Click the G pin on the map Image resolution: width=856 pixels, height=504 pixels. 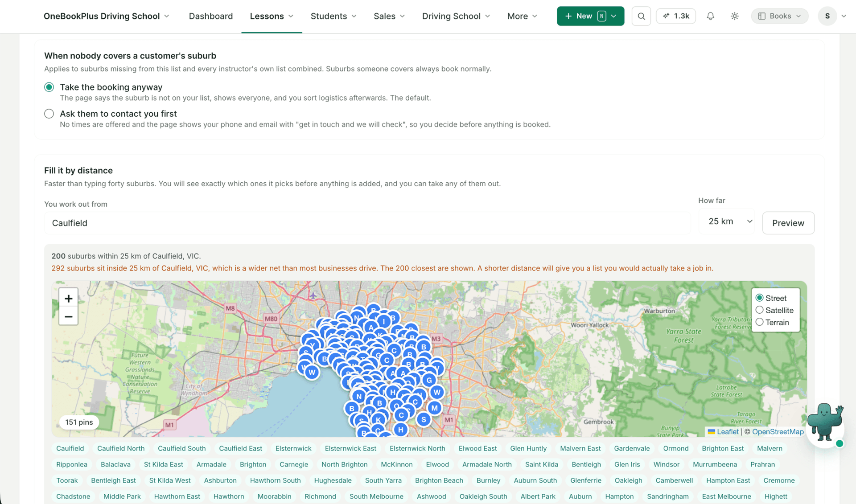click(x=429, y=380)
